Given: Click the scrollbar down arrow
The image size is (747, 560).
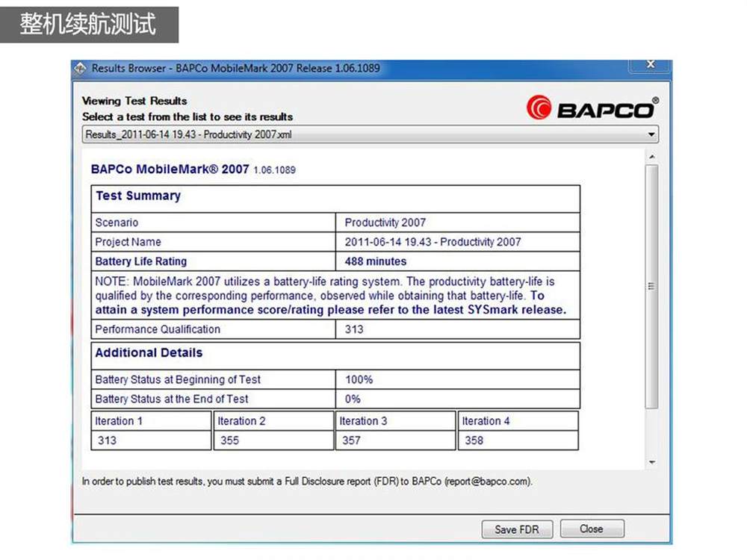Looking at the screenshot, I should click(651, 462).
